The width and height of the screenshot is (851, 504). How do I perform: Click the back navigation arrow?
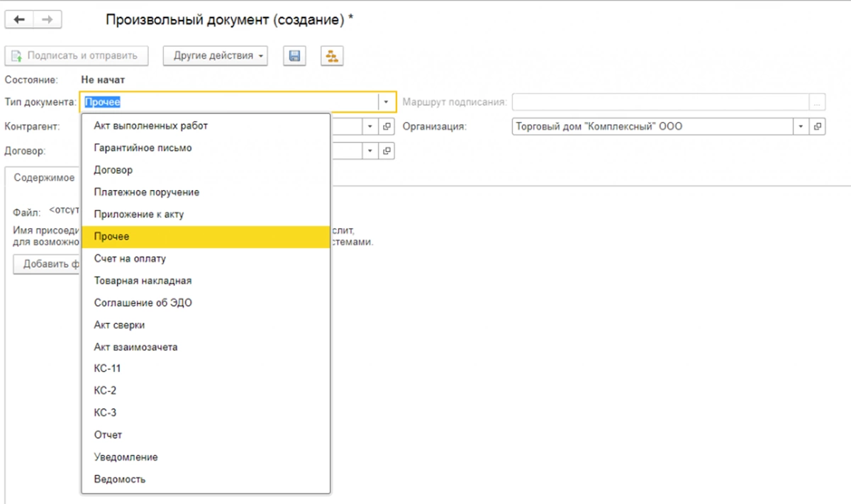(x=19, y=20)
